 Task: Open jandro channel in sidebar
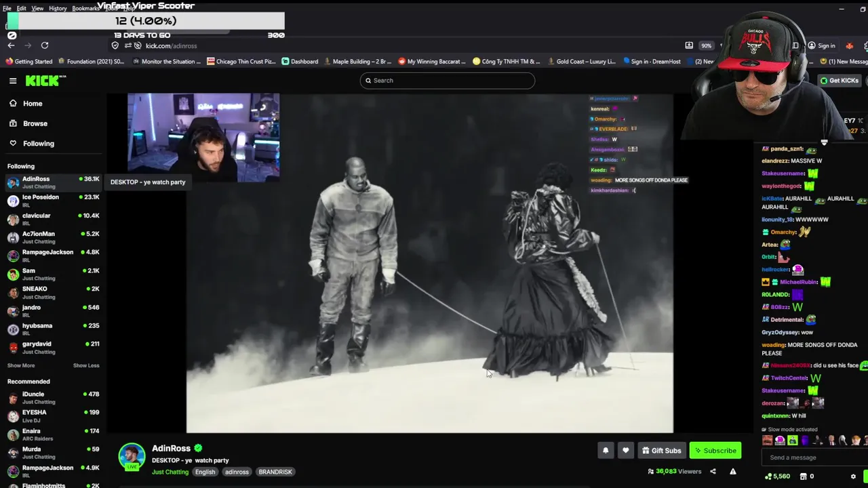pos(53,311)
